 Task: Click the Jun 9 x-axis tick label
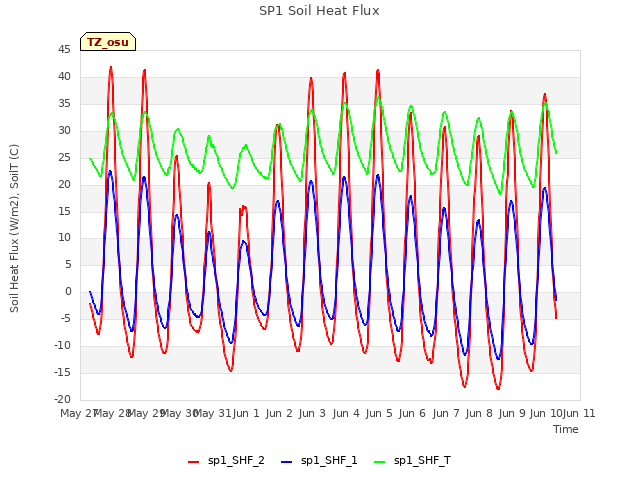click(x=512, y=413)
